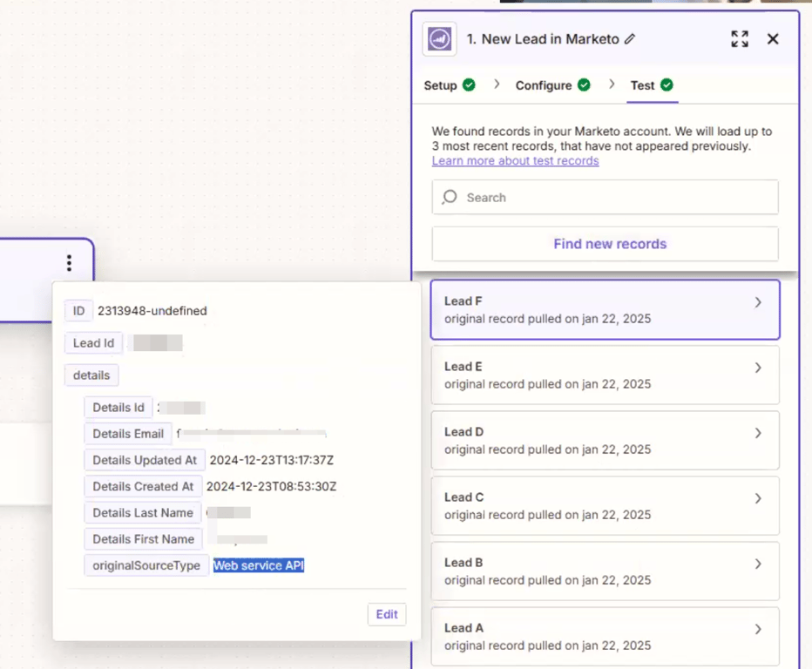The width and height of the screenshot is (812, 669).
Task: Switch to the Configure tab
Action: click(x=552, y=85)
